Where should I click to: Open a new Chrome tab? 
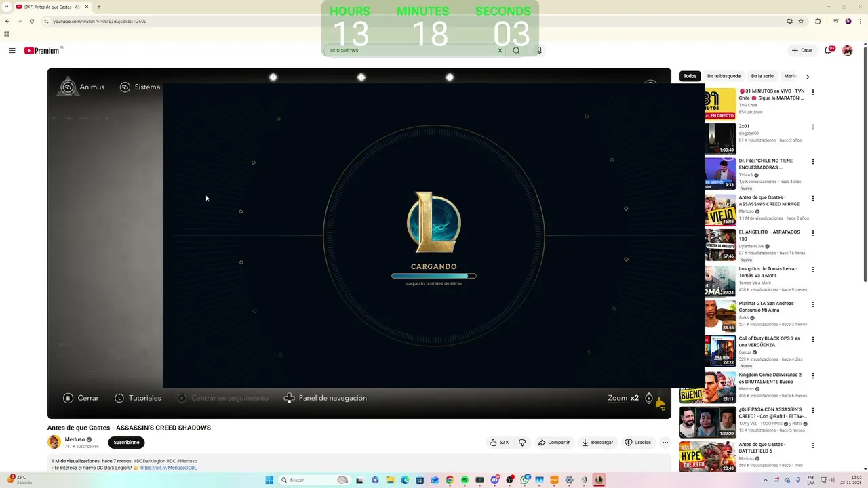[99, 7]
